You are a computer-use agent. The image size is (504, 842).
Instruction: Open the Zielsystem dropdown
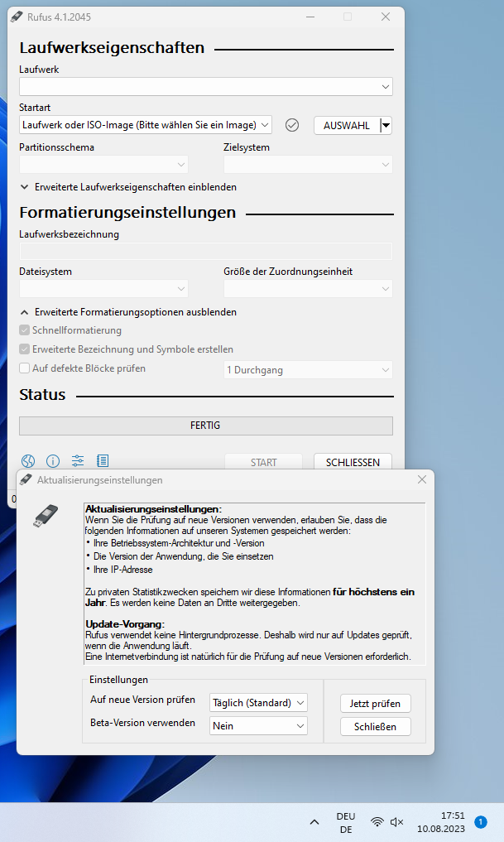click(308, 164)
